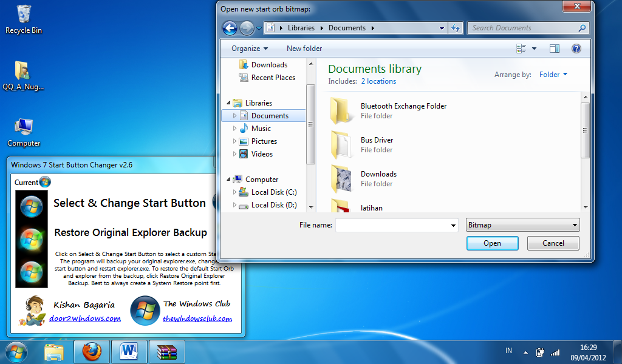Select Music in the Libraries tree
Image resolution: width=622 pixels, height=364 pixels.
pos(255,129)
